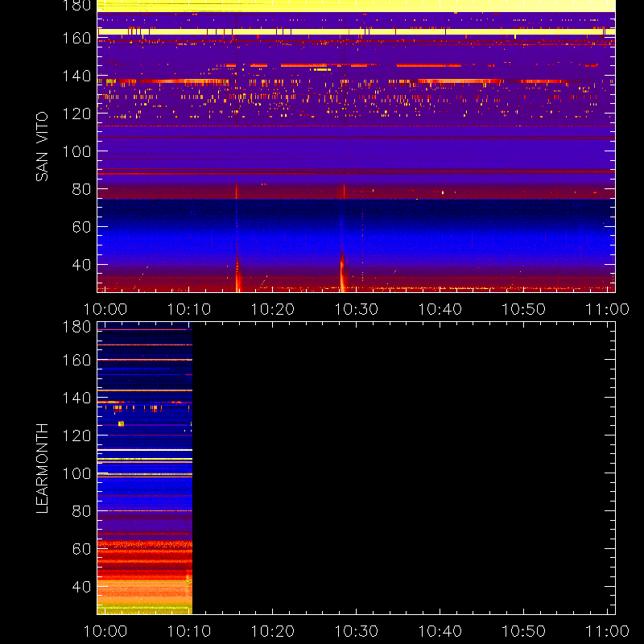Click the 40 frequency label on San Vito axis
Screen dimensions: 644x644
pos(82,265)
